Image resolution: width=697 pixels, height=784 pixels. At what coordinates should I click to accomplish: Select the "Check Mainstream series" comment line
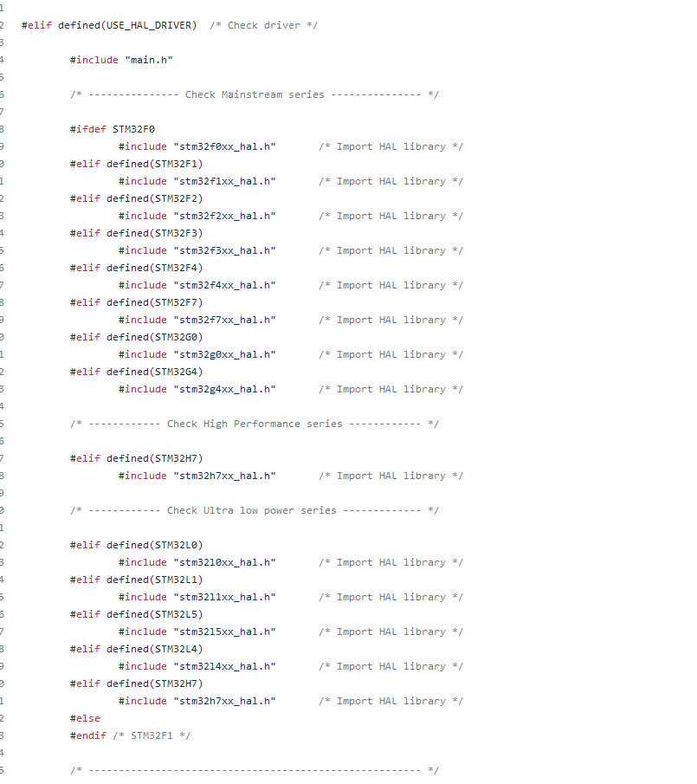coord(255,94)
